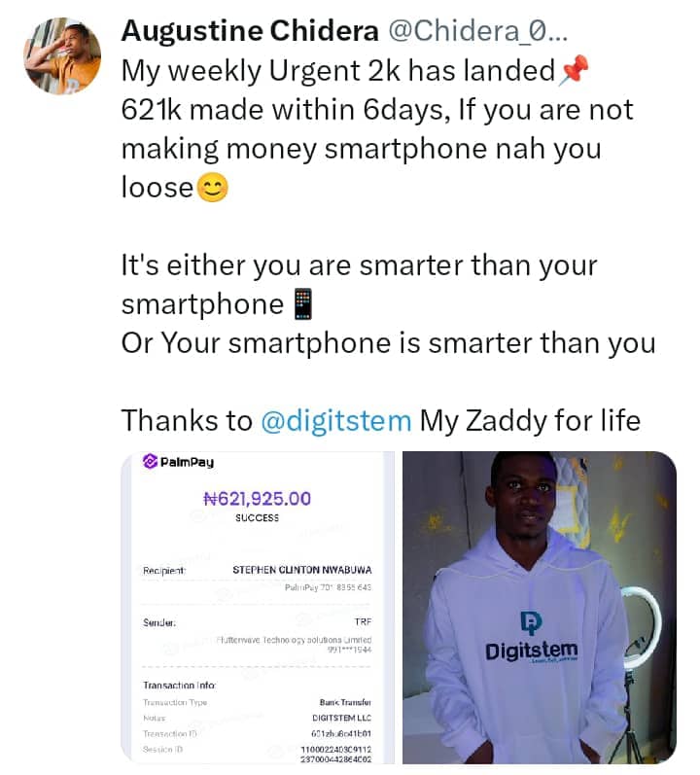Click the Transaction Info heading

179,685
